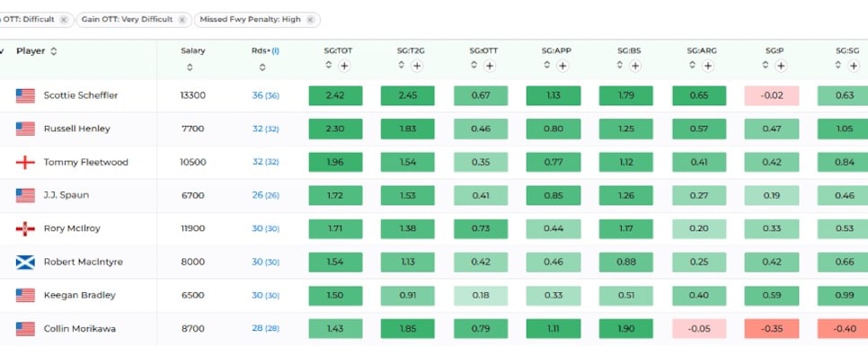Screen dimensions: 868x347
Task: Open Russell Henley's 32 rounds link
Action: [x=265, y=129]
